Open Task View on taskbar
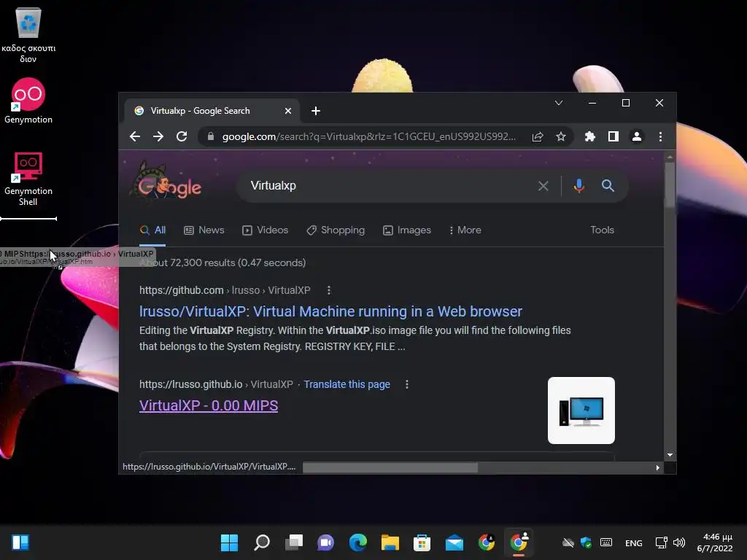 point(294,542)
